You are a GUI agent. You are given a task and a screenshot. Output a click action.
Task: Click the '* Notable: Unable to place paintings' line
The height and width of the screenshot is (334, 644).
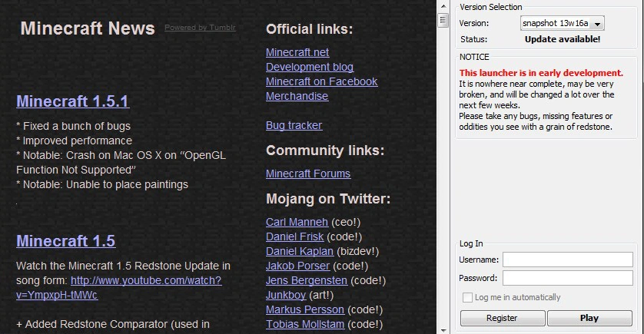click(102, 184)
